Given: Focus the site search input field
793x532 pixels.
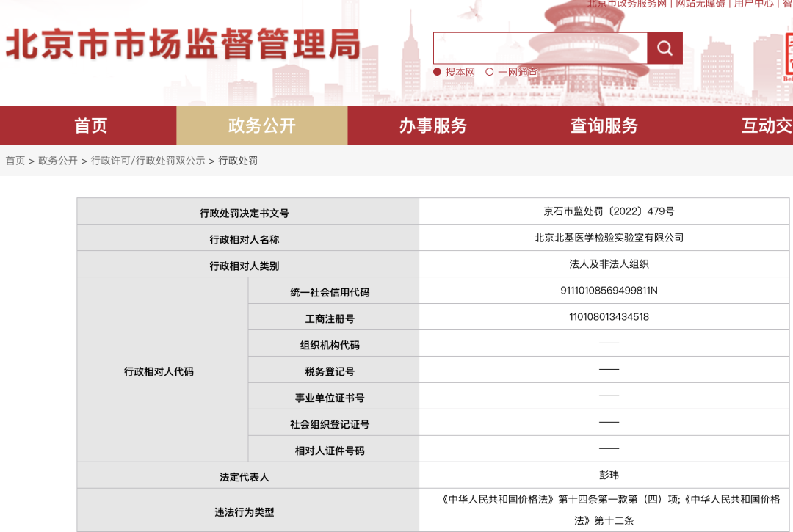Looking at the screenshot, I should 540,48.
